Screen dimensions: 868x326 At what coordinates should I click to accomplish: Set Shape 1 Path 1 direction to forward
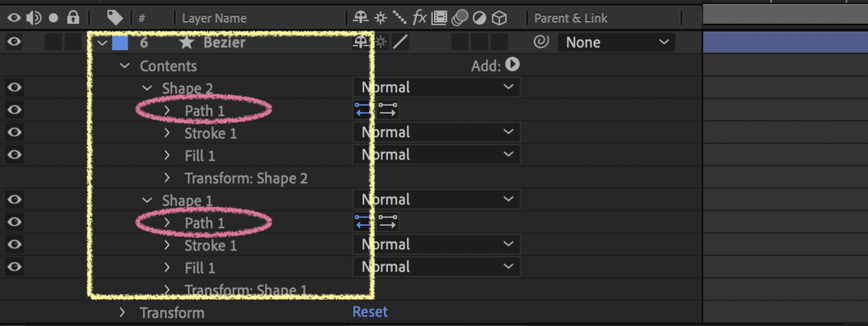click(x=388, y=222)
